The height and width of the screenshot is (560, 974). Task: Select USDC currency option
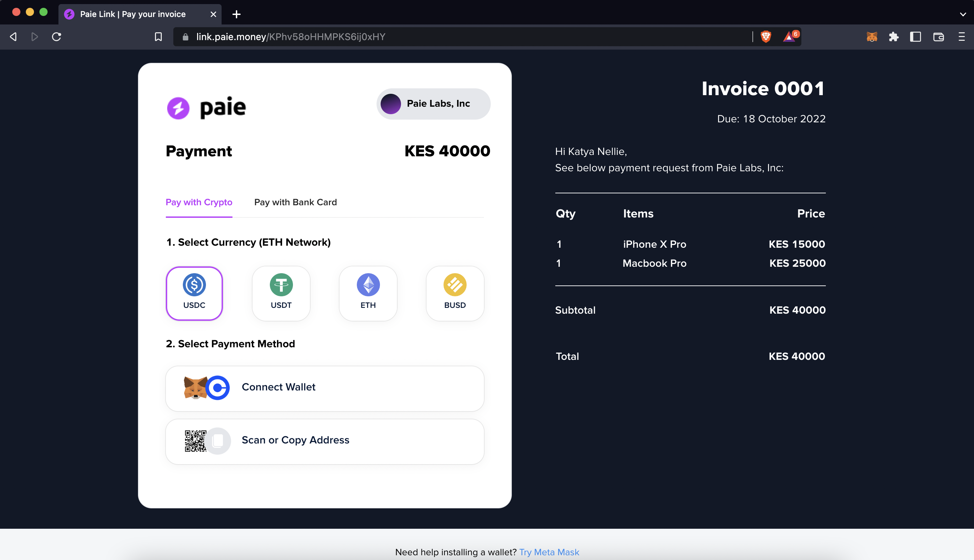(x=194, y=294)
